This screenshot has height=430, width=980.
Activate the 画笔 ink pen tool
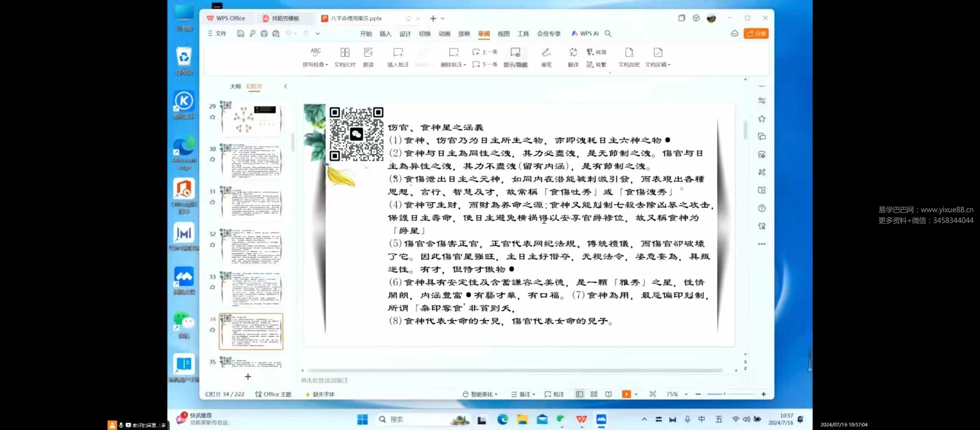[545, 58]
